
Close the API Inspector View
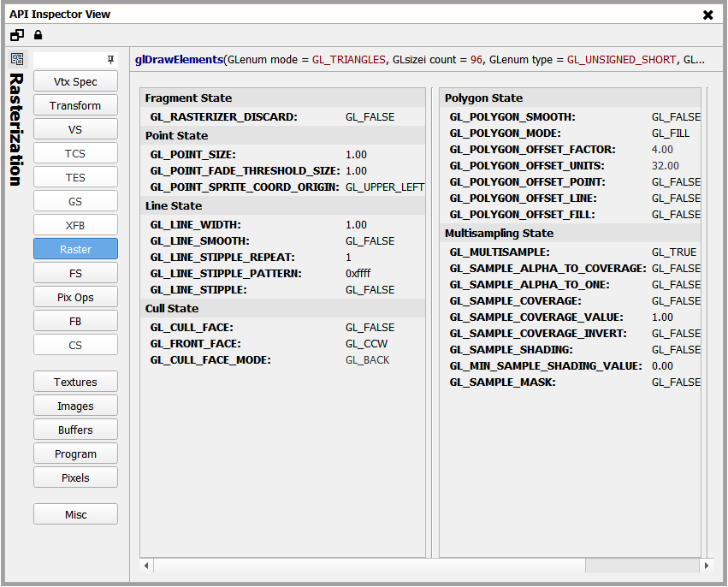708,15
